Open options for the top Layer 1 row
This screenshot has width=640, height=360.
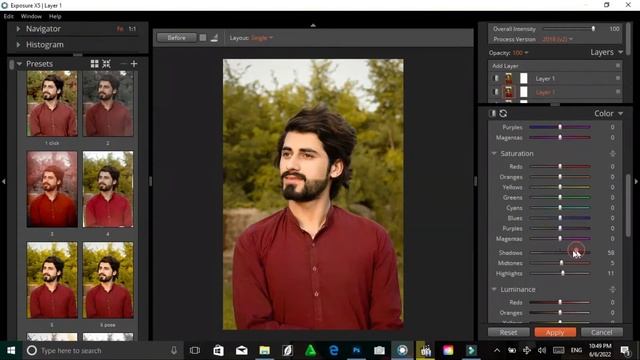tap(618, 78)
